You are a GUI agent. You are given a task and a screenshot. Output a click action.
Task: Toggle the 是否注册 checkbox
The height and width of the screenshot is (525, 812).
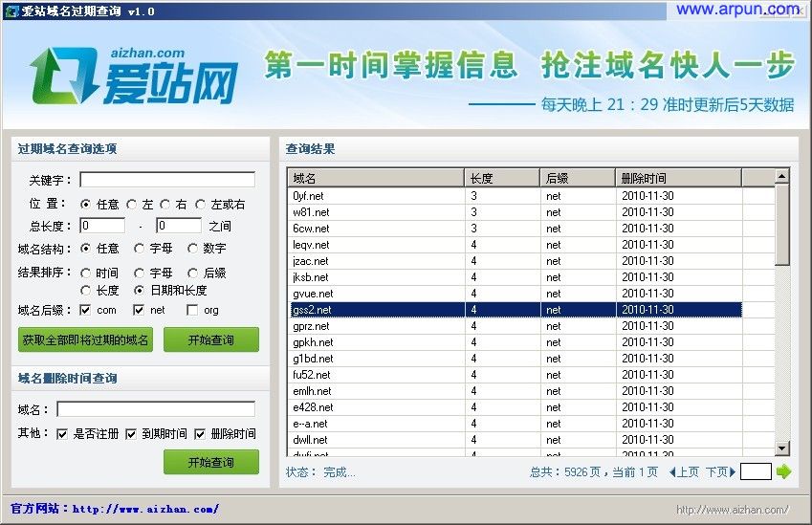[61, 434]
